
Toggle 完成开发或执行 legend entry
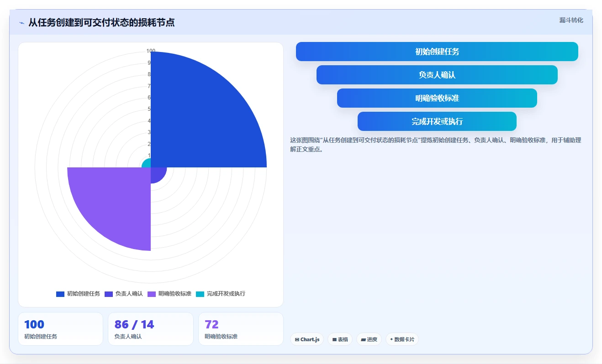[x=221, y=294]
